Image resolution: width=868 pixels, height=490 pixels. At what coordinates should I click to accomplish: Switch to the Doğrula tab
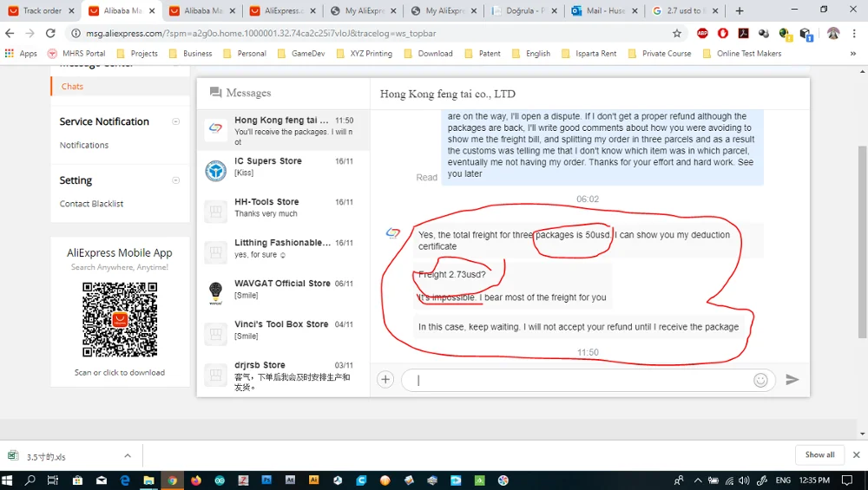(x=523, y=10)
